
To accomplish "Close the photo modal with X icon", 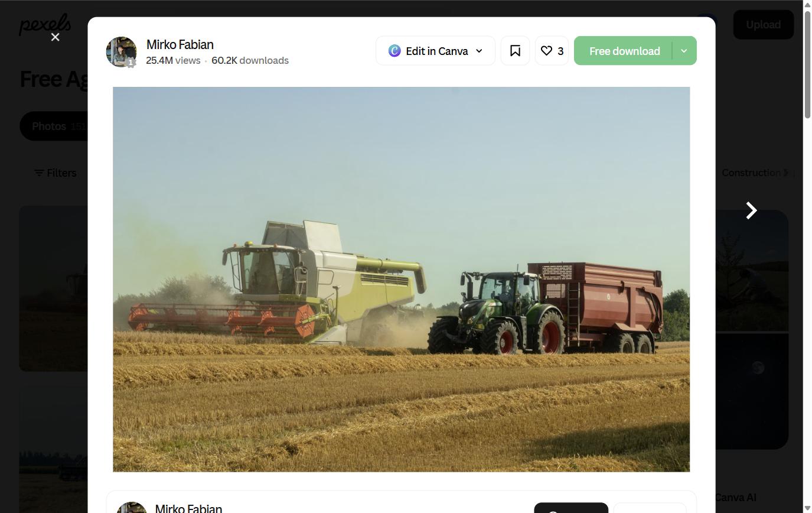I will click(x=56, y=37).
